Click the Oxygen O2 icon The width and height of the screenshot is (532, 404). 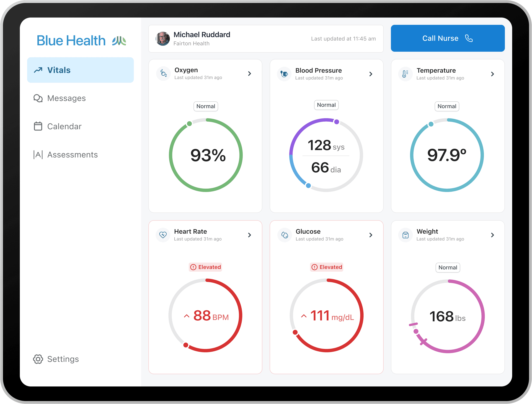click(163, 74)
